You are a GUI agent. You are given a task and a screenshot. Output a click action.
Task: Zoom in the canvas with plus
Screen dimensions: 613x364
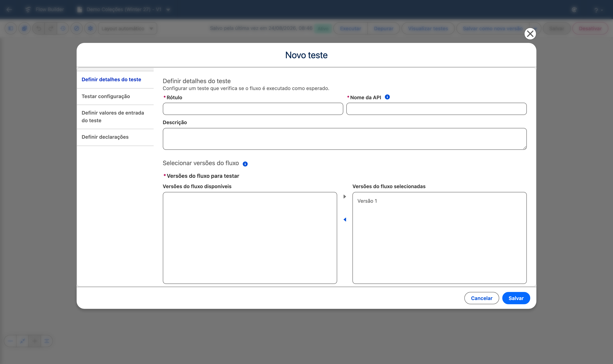pyautogui.click(x=34, y=341)
